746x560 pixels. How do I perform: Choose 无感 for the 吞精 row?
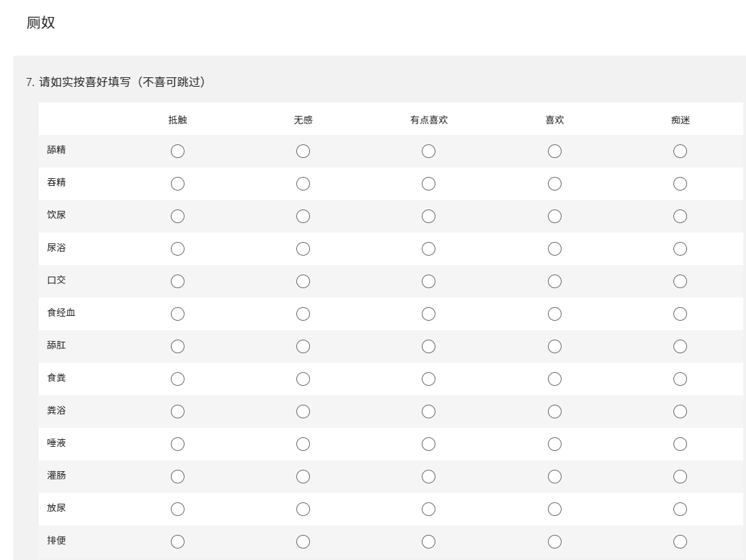[x=303, y=184]
